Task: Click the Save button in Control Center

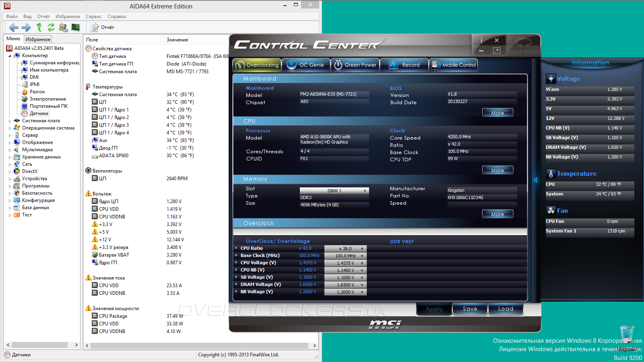Action: click(470, 309)
